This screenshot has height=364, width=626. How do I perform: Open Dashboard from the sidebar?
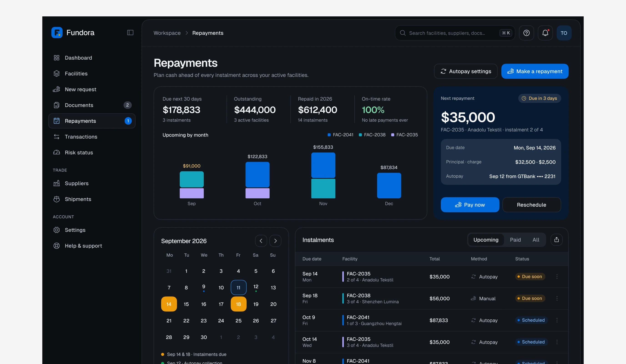pos(92,58)
